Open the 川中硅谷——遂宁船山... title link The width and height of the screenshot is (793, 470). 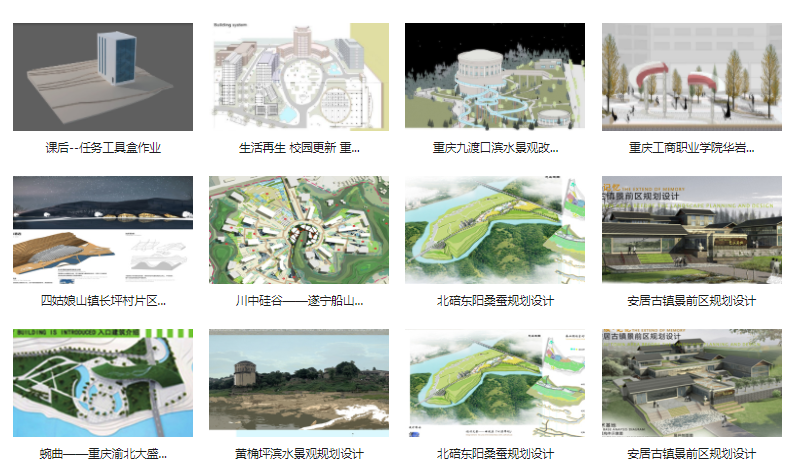pyautogui.click(x=299, y=300)
